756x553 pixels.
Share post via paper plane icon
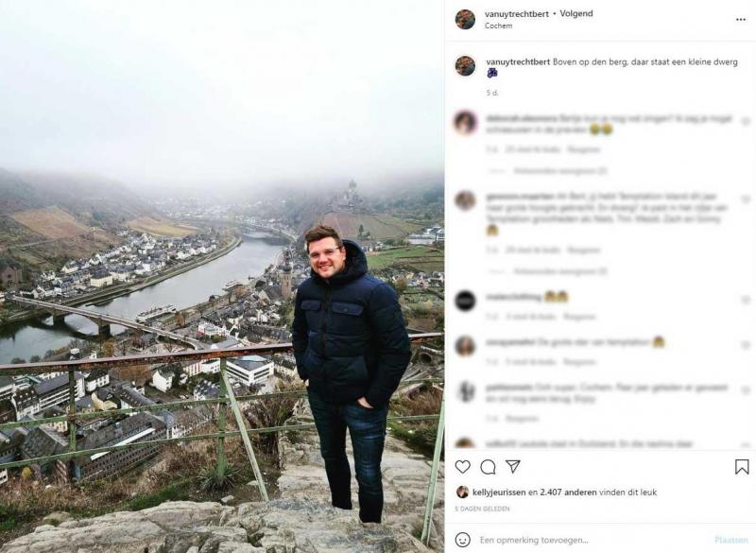click(512, 466)
